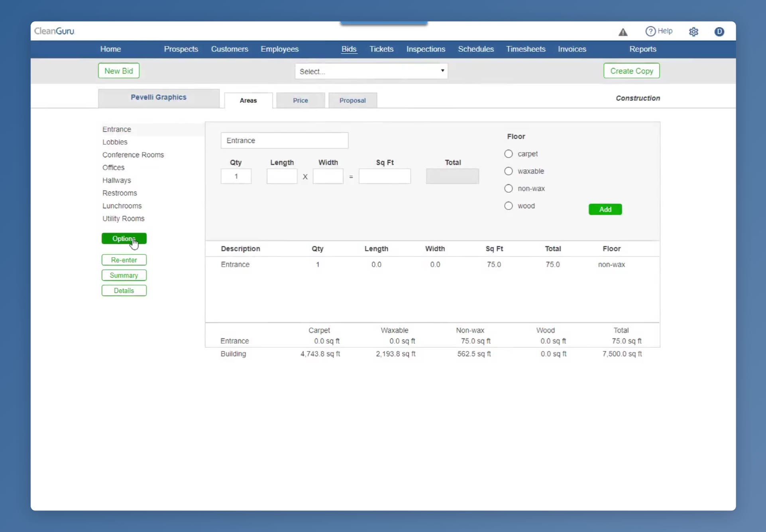This screenshot has height=532, width=766.
Task: Click the non-wax value in Entrance row
Action: click(x=611, y=265)
